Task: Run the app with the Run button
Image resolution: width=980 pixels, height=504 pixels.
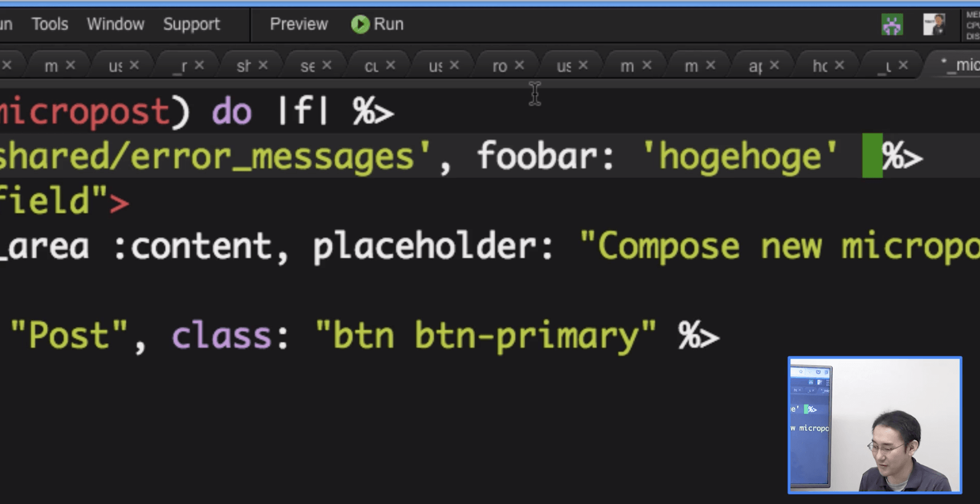Action: pyautogui.click(x=377, y=24)
